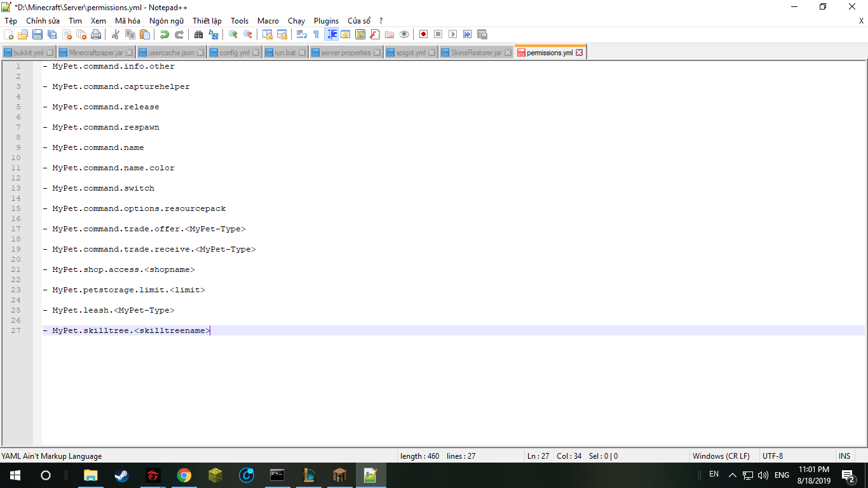Open the Plugins menu
Screen dimensions: 868x488
(x=326, y=21)
